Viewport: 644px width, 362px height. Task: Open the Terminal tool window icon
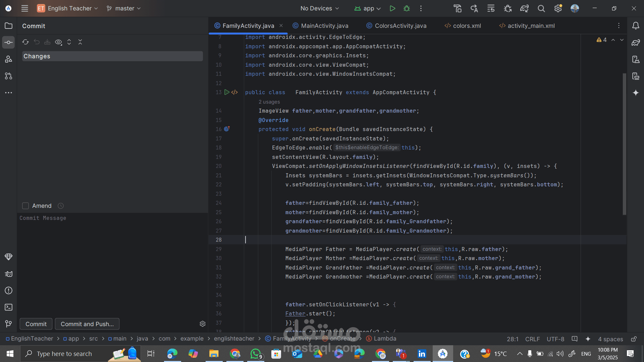tap(9, 307)
